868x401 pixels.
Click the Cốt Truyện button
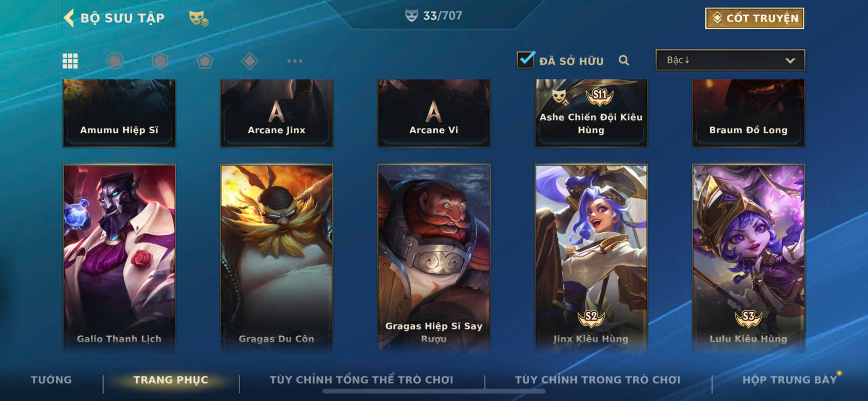point(755,18)
